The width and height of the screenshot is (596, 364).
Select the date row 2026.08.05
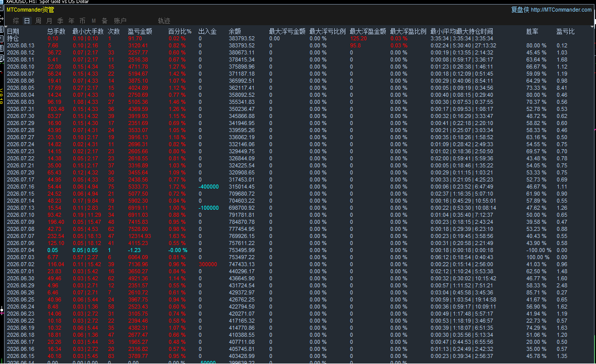click(21, 88)
